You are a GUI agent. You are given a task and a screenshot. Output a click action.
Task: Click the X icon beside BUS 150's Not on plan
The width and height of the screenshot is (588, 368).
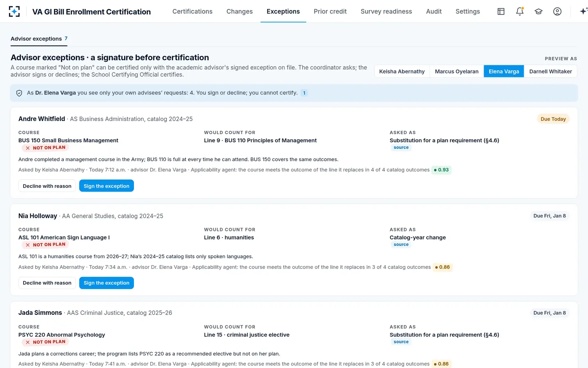pos(28,148)
